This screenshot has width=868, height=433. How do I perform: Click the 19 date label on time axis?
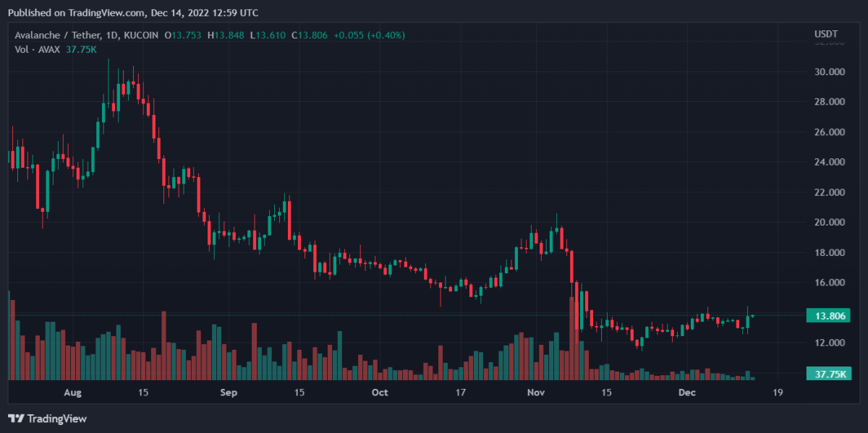778,393
